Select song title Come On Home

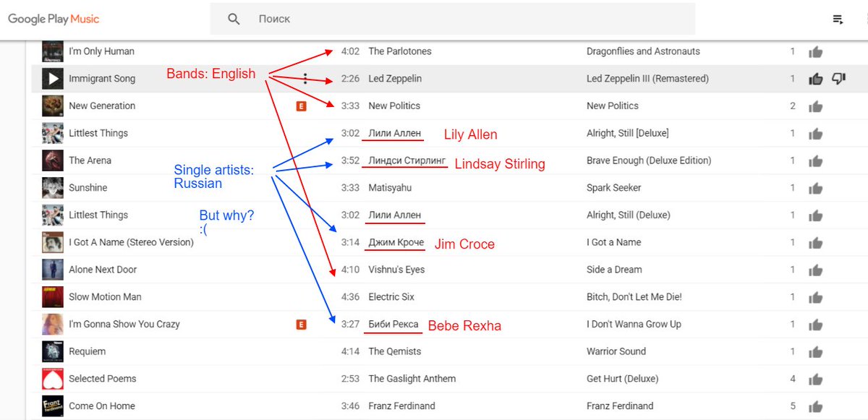tap(102, 406)
